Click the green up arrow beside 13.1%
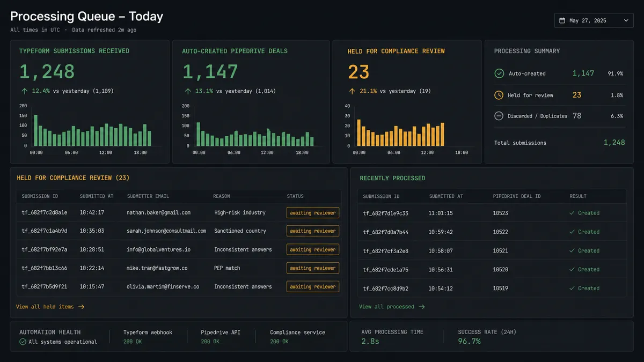 (x=187, y=91)
